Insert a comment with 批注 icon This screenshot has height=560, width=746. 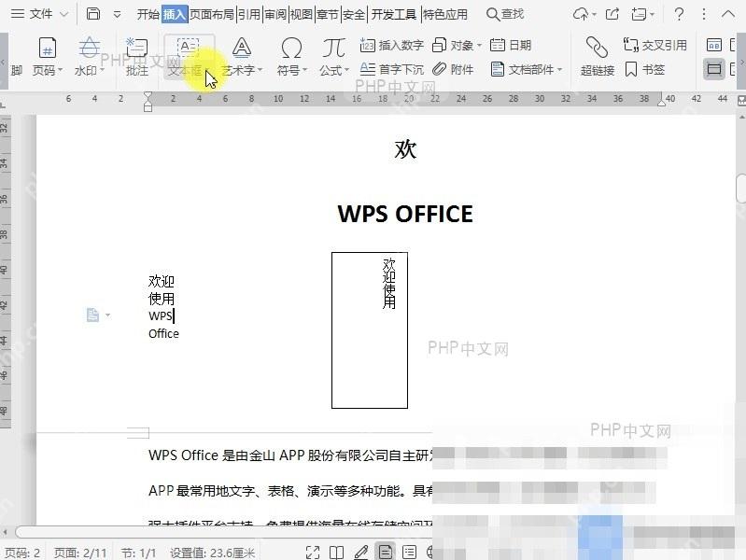tap(137, 48)
